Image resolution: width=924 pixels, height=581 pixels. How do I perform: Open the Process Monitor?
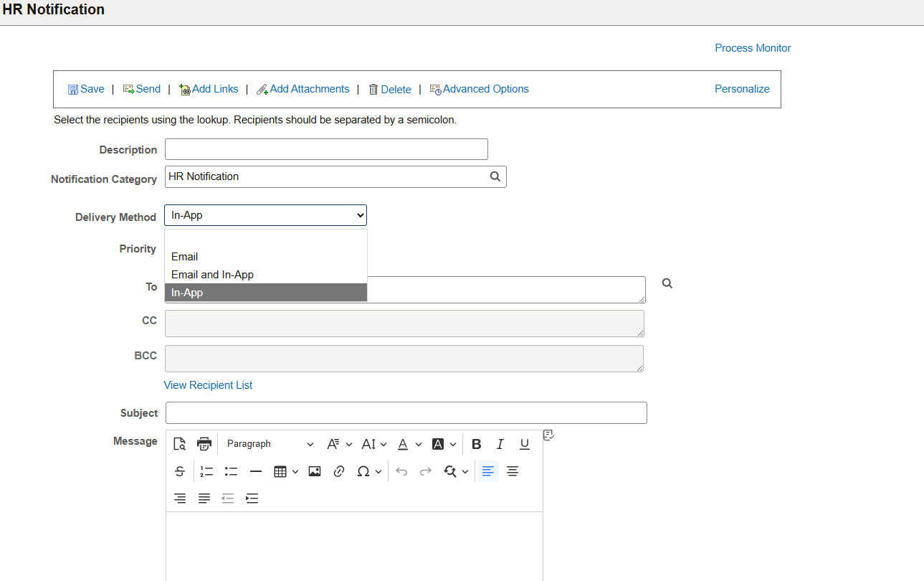[x=753, y=47]
